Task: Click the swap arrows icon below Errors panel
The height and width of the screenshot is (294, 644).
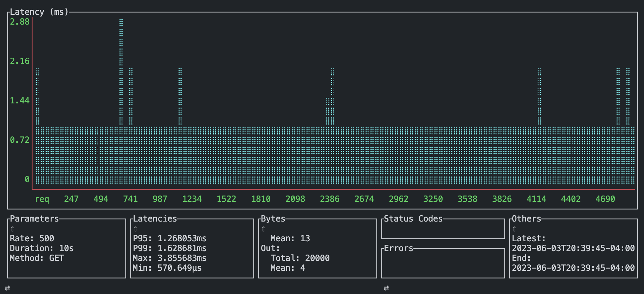Action: (386, 288)
